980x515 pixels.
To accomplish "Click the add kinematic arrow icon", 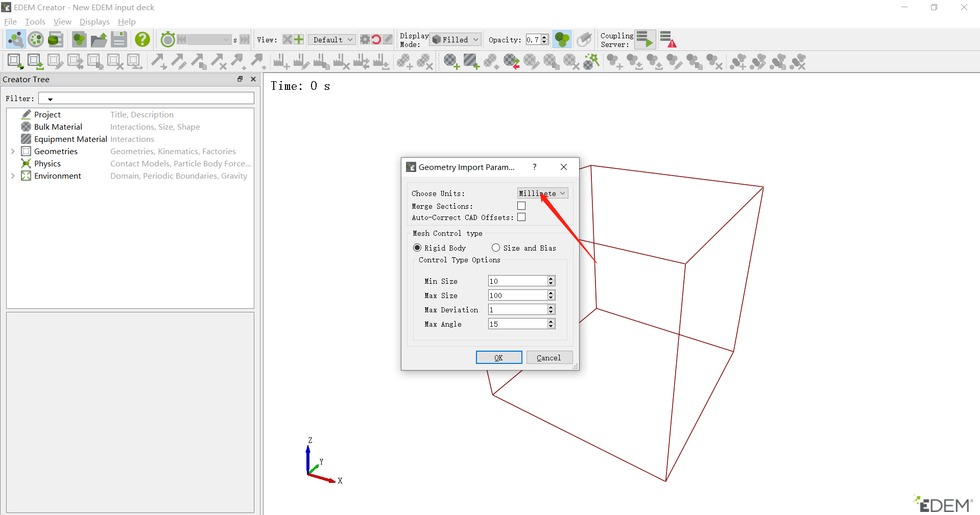I will click(158, 62).
